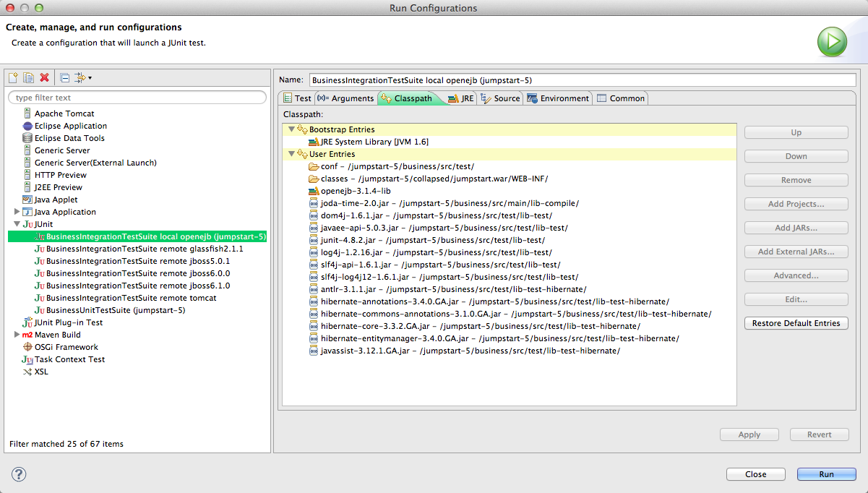Select slf4j-api-1.6.1.jar entry
The width and height of the screenshot is (868, 493).
pyautogui.click(x=434, y=265)
